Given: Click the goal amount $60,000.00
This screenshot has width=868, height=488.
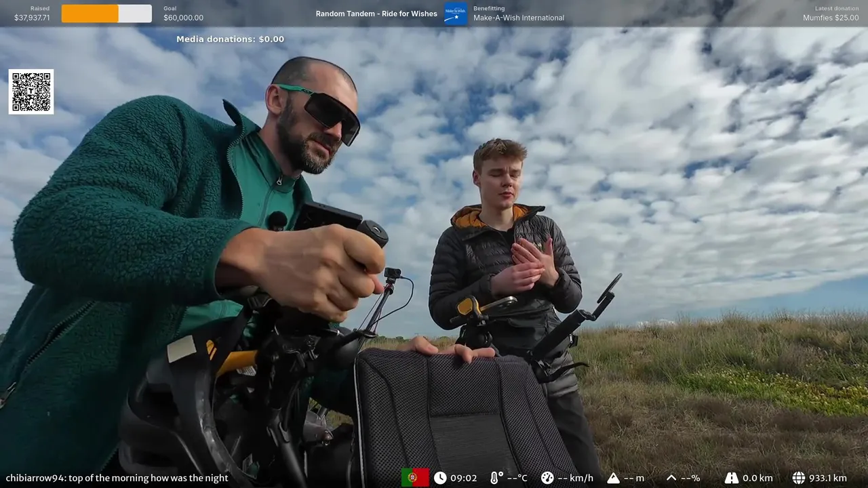Looking at the screenshot, I should coord(183,18).
